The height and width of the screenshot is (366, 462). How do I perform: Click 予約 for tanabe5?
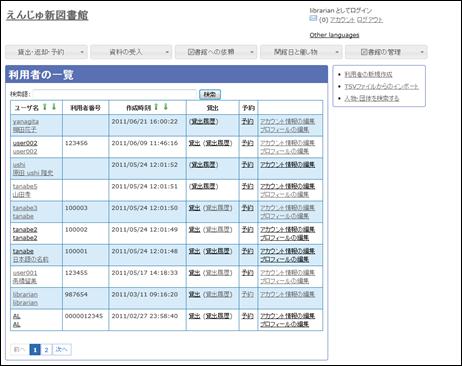[x=248, y=186]
